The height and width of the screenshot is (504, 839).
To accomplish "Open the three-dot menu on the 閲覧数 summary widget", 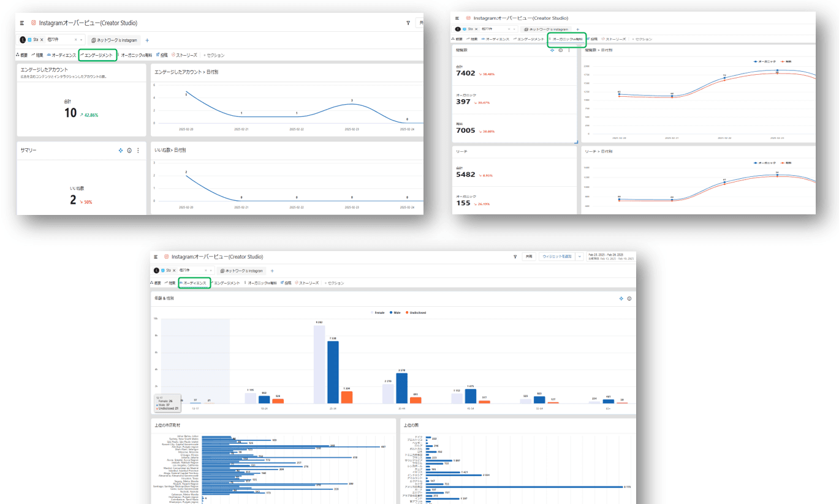I will 569,50.
